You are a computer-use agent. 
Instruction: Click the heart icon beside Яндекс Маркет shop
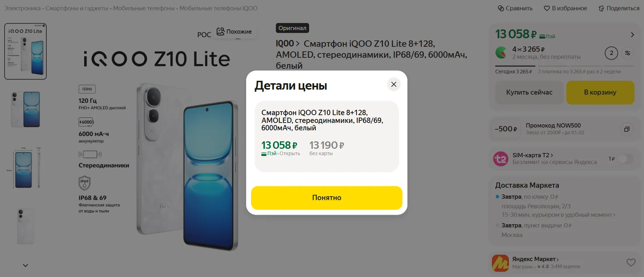[x=631, y=262]
